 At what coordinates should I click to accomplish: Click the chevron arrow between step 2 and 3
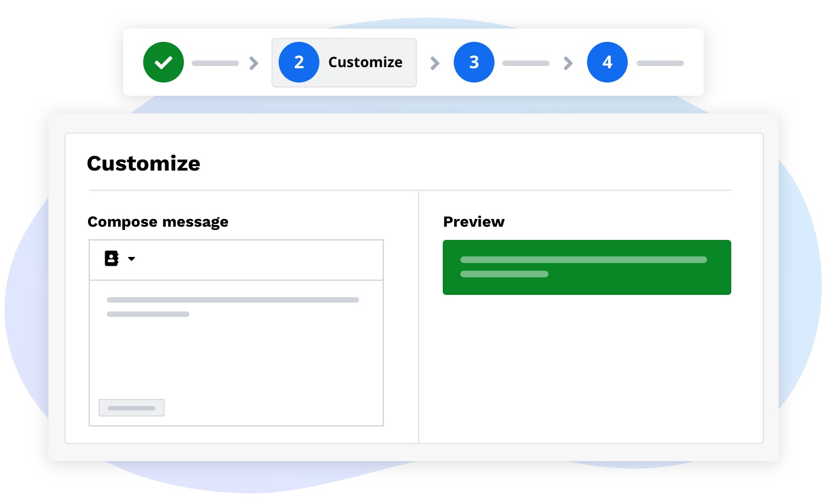pyautogui.click(x=435, y=63)
